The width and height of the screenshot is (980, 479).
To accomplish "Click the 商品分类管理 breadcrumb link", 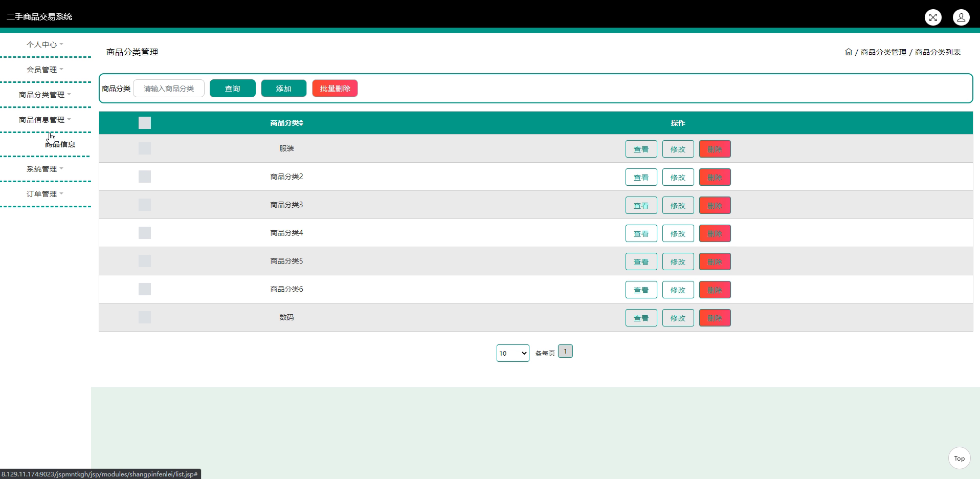I will (x=883, y=52).
